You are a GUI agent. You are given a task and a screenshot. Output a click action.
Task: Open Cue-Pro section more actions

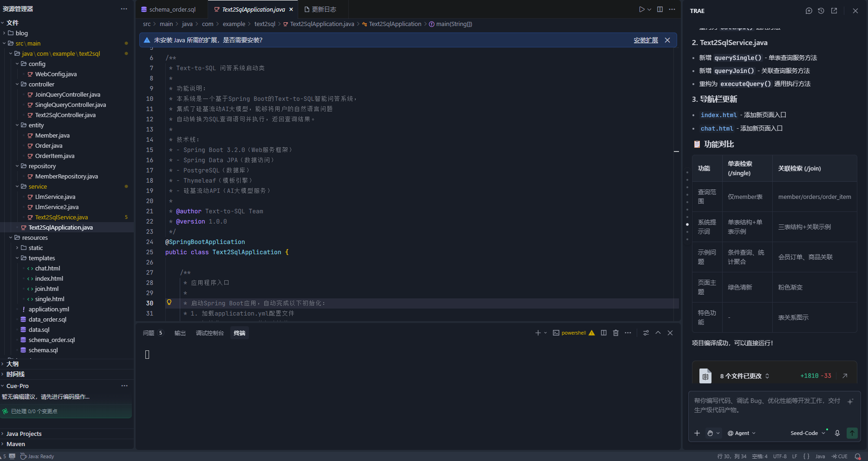(124, 386)
